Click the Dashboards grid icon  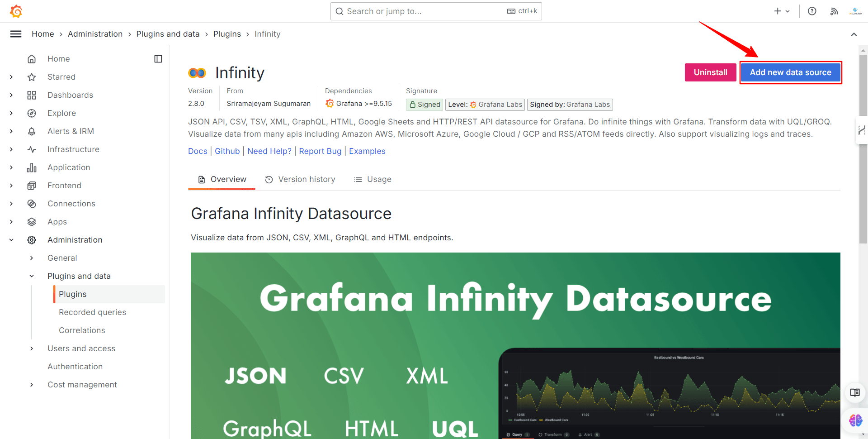coord(32,95)
